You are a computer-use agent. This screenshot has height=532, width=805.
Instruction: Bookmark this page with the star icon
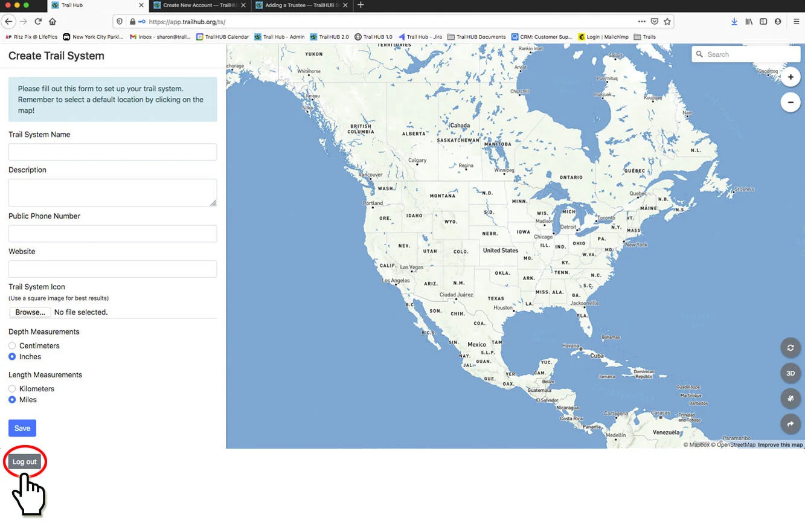(667, 21)
